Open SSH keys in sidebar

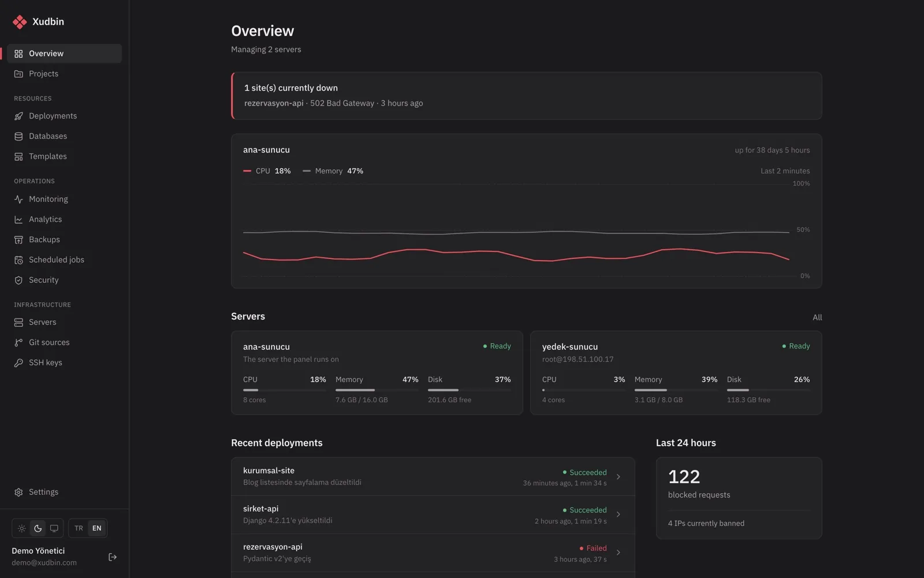click(65, 363)
